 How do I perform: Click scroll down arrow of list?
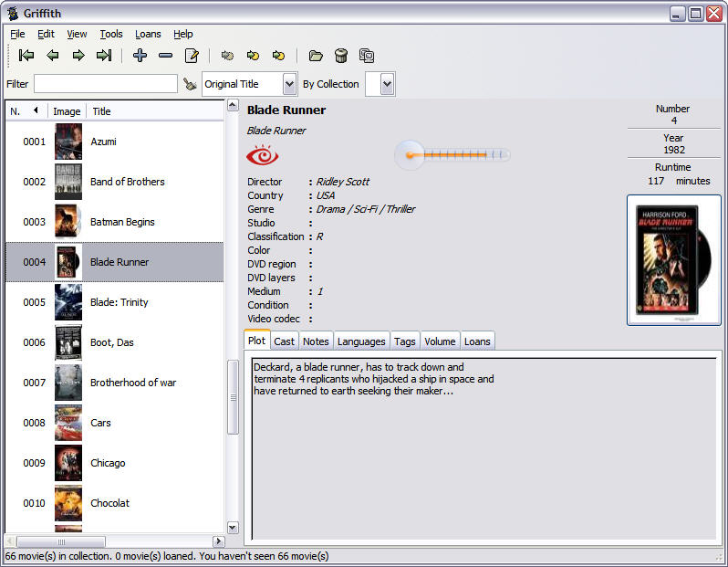pos(233,528)
